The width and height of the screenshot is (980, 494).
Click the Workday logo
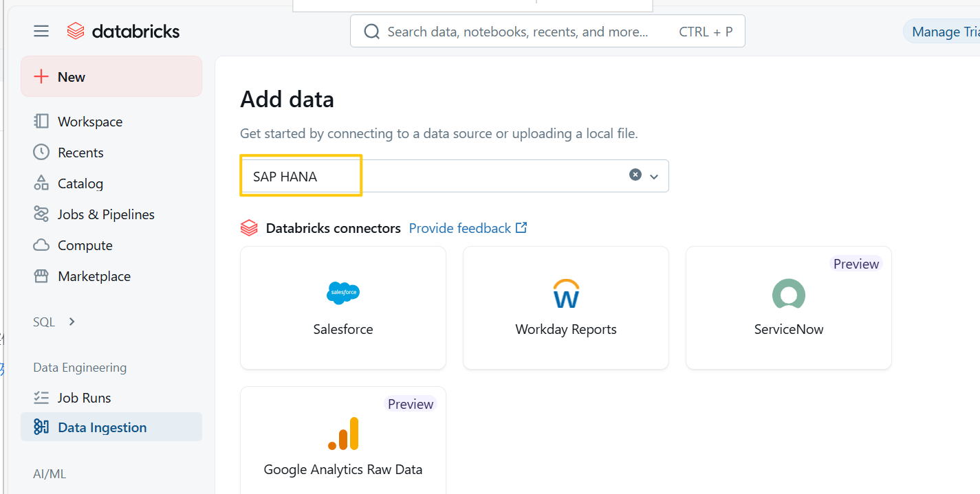click(566, 293)
